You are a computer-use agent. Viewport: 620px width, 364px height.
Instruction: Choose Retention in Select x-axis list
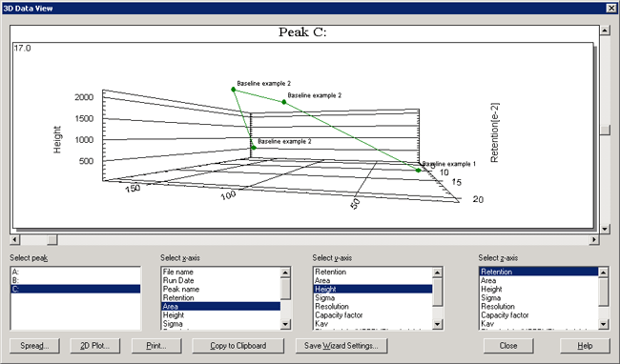pos(220,297)
